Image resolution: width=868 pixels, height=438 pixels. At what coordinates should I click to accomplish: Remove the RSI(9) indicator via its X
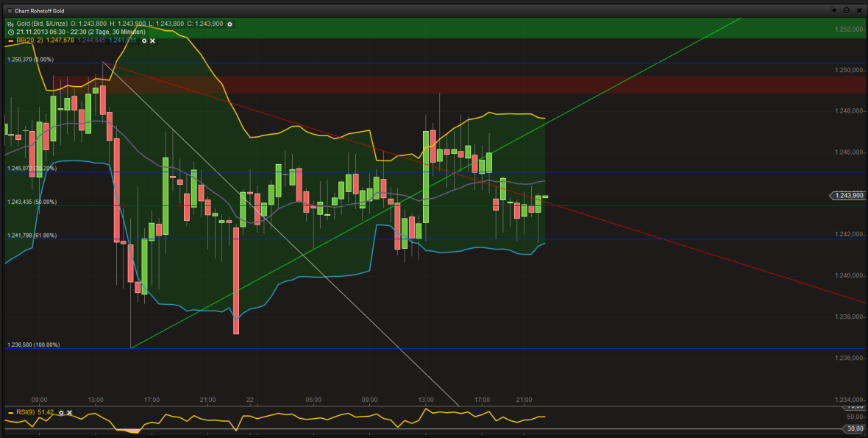click(69, 412)
